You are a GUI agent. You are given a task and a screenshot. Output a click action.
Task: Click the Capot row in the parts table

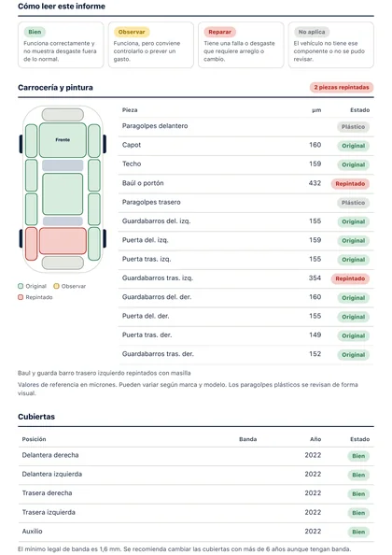point(246,146)
